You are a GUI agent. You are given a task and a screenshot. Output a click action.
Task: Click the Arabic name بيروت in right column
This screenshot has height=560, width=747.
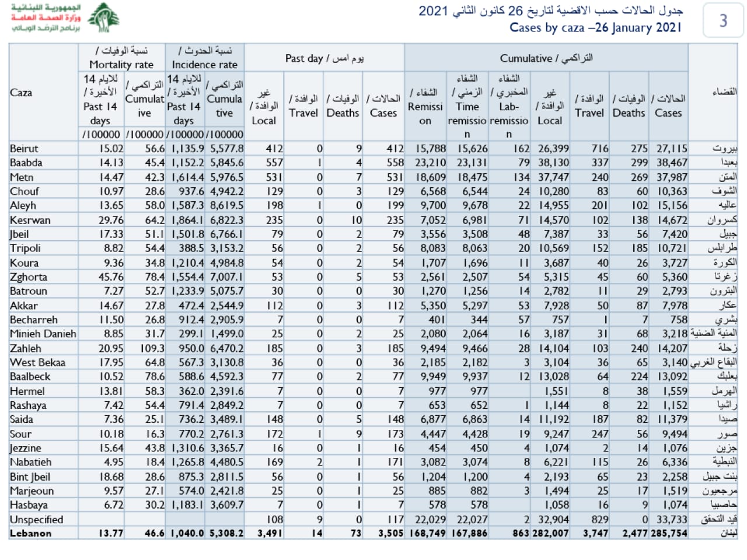(725, 149)
